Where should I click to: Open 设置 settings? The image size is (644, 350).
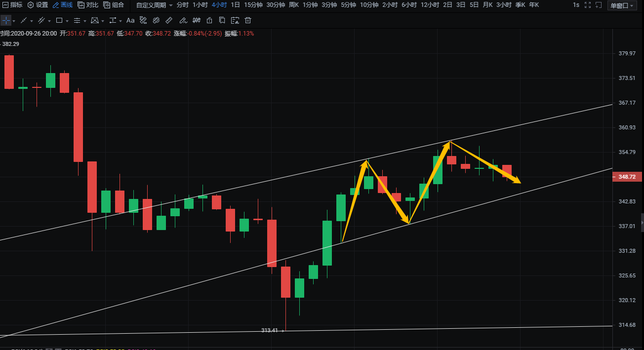pos(38,5)
